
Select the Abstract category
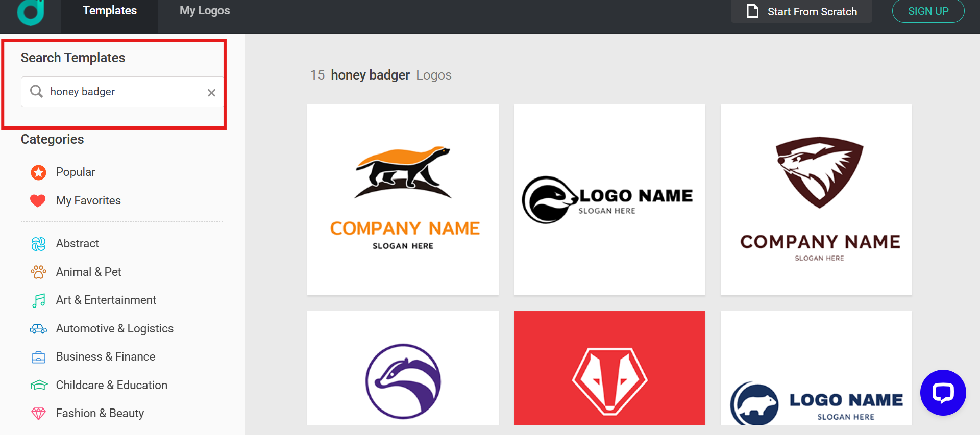78,244
